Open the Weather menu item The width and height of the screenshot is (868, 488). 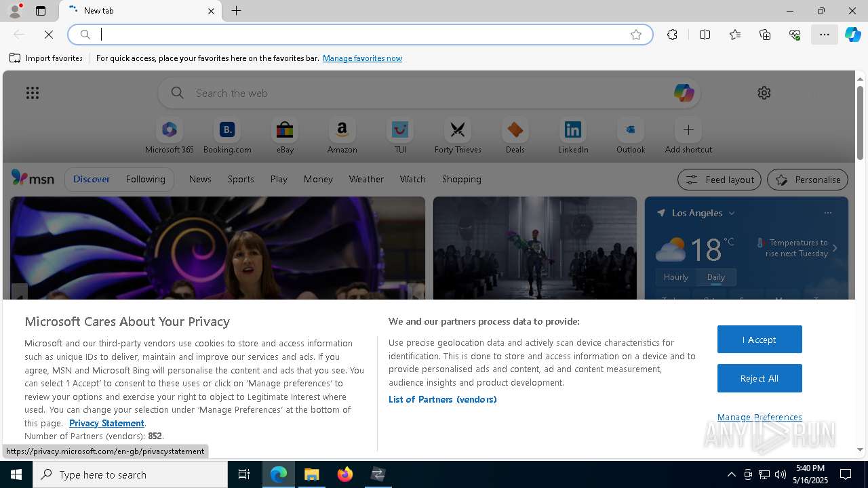click(366, 179)
